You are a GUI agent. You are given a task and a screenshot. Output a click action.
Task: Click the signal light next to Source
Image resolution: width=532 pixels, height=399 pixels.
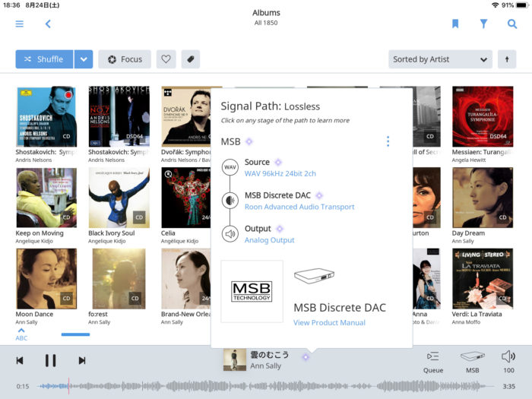(278, 162)
